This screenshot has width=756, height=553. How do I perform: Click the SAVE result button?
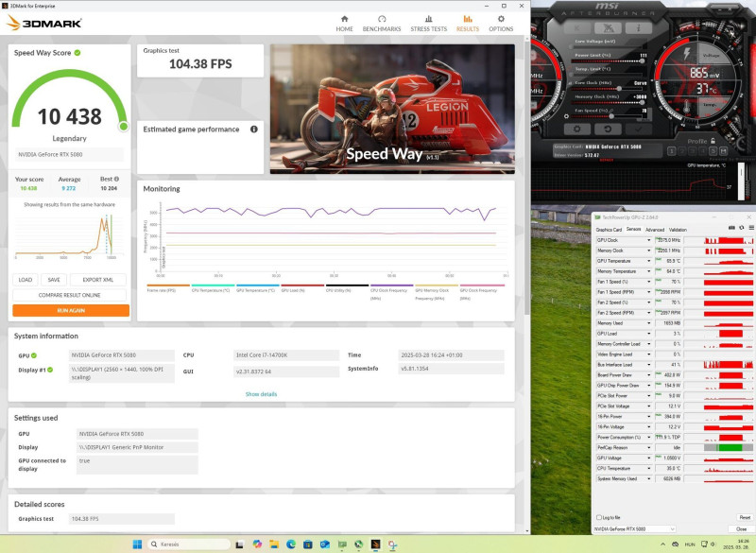(54, 280)
